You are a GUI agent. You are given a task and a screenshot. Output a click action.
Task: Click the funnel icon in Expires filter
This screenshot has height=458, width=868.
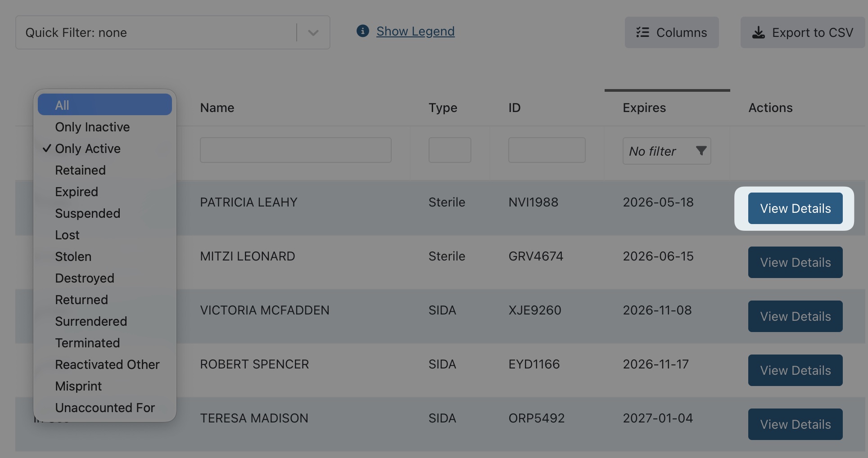point(701,151)
